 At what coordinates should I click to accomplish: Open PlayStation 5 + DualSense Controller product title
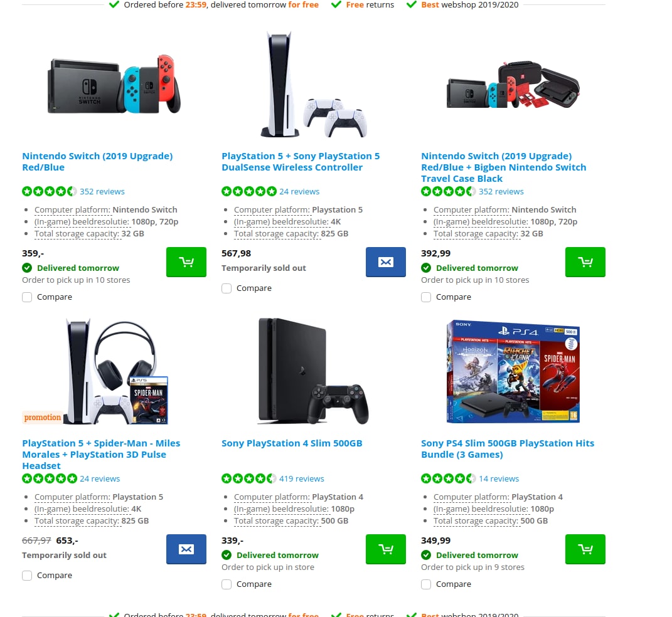coord(301,162)
